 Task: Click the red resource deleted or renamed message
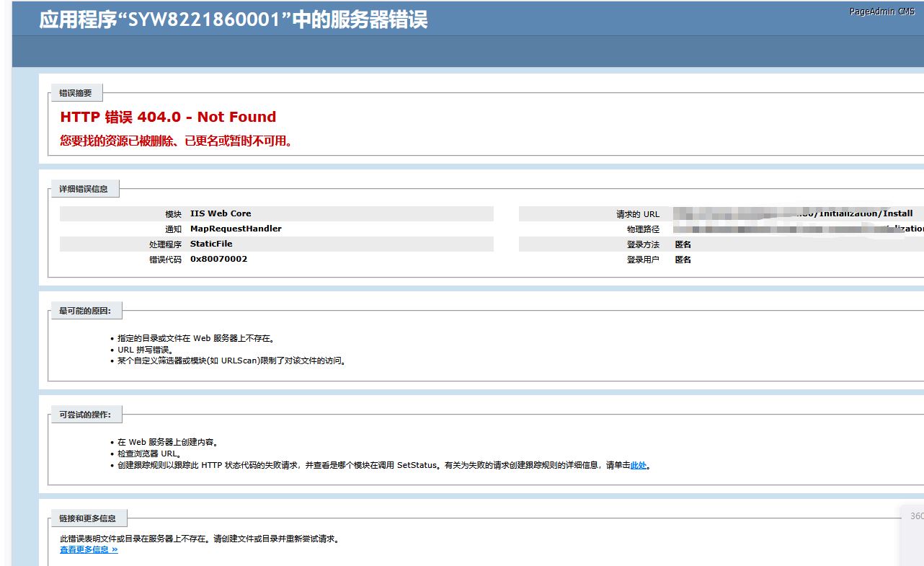point(177,141)
